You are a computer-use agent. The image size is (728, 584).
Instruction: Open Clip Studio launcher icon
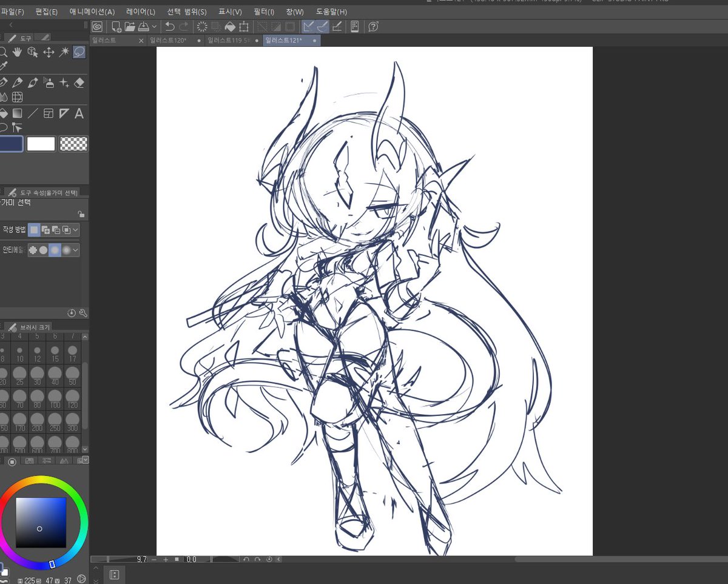pyautogui.click(x=96, y=27)
